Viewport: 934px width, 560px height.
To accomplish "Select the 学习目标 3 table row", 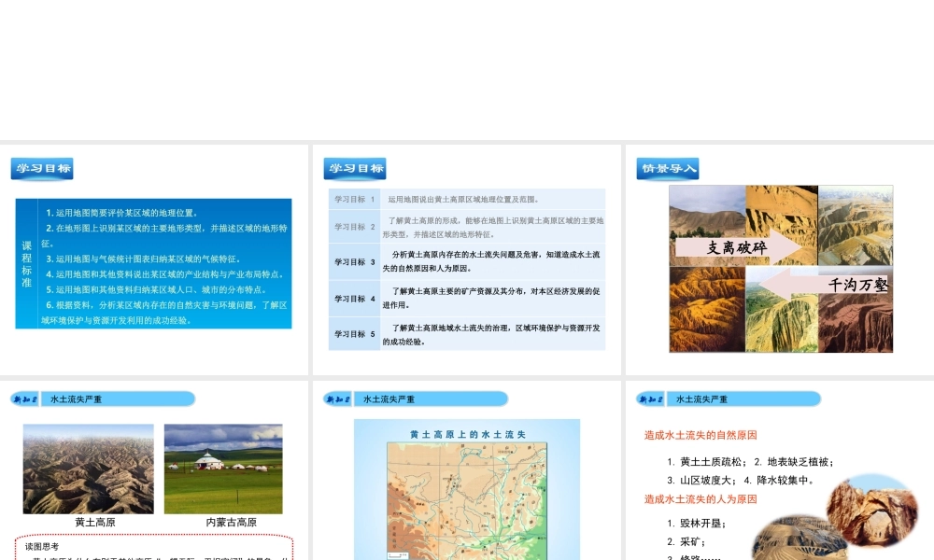I will [x=466, y=261].
